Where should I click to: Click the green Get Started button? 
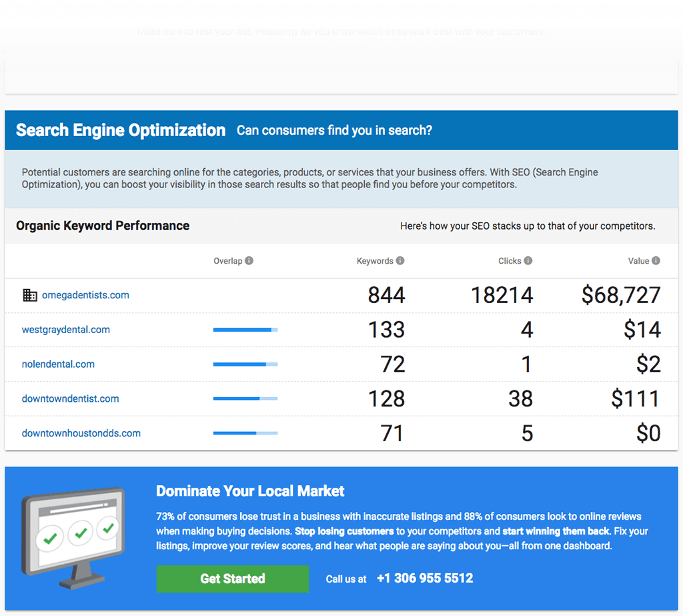click(233, 579)
